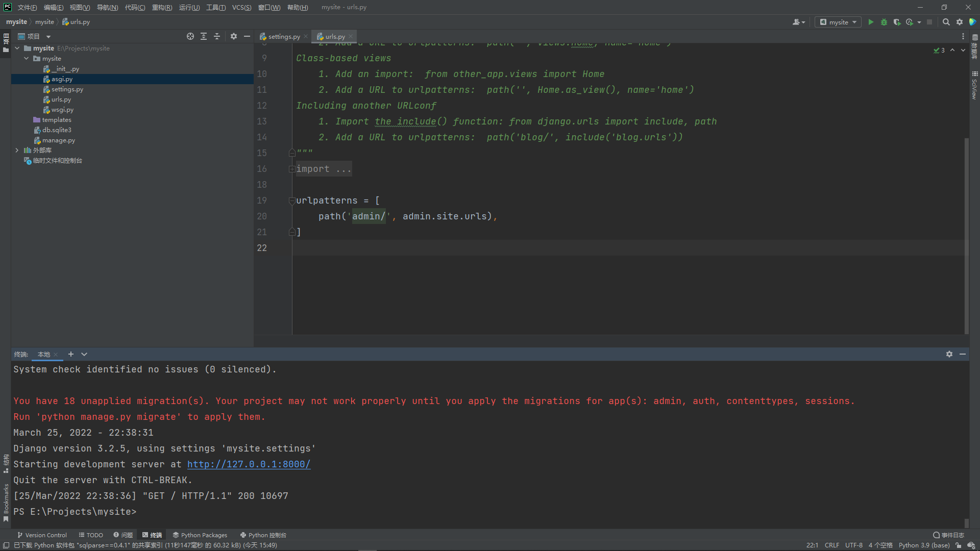Open the http://127.0.0.1:8000/ link in terminal
980x551 pixels.
tap(249, 464)
